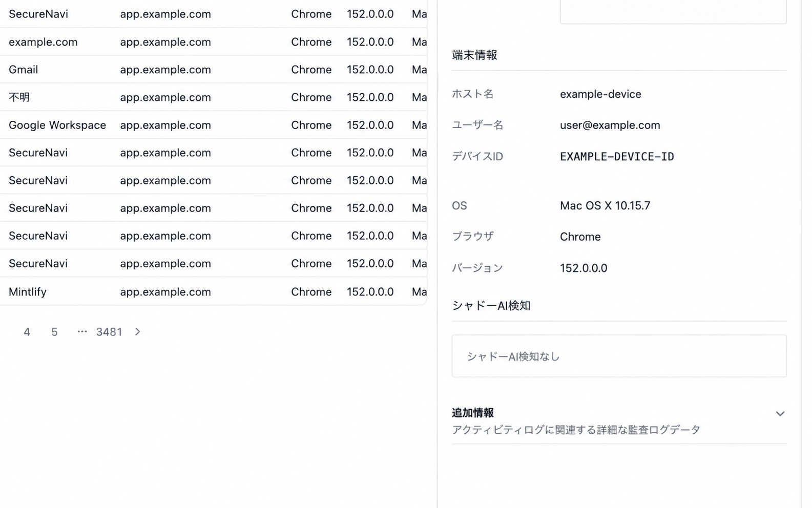This screenshot has height=508, width=812.
Task: Click app.example.com in the 不明 row
Action: point(165,97)
